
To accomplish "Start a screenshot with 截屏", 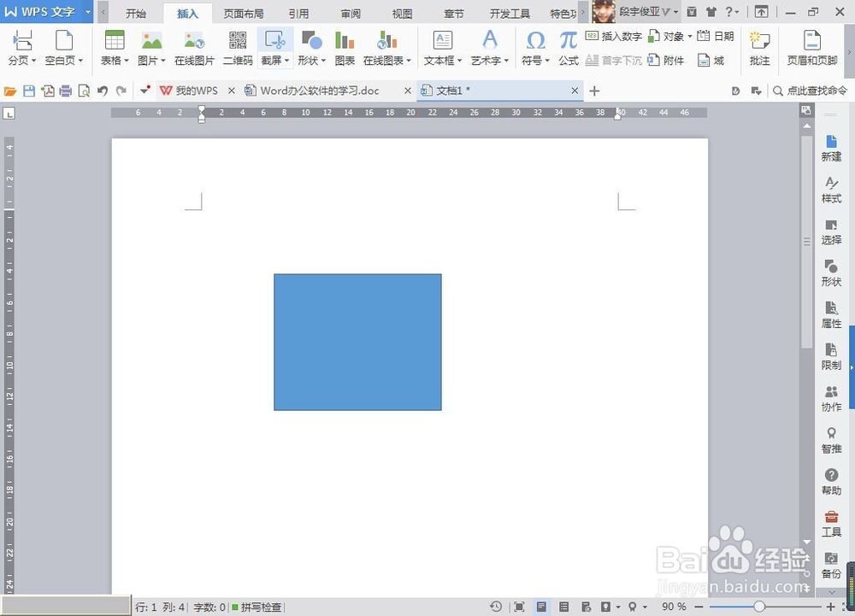I will coord(274,47).
